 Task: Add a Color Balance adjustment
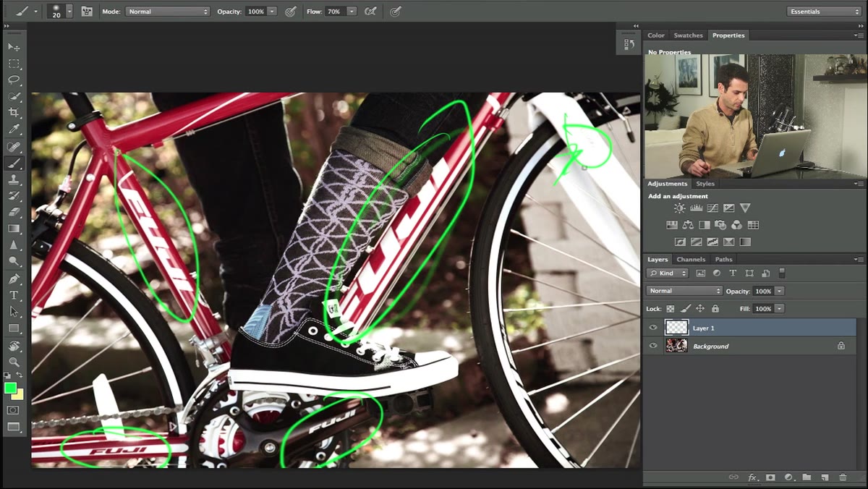click(688, 225)
